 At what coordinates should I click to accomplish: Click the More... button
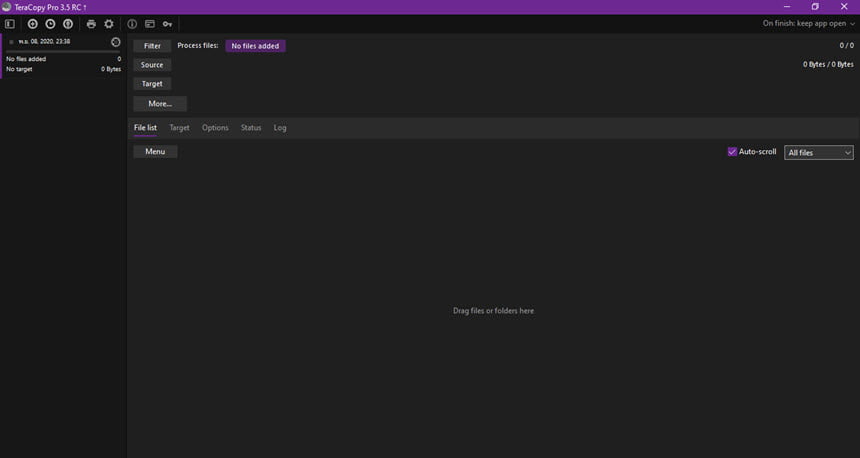click(x=160, y=104)
